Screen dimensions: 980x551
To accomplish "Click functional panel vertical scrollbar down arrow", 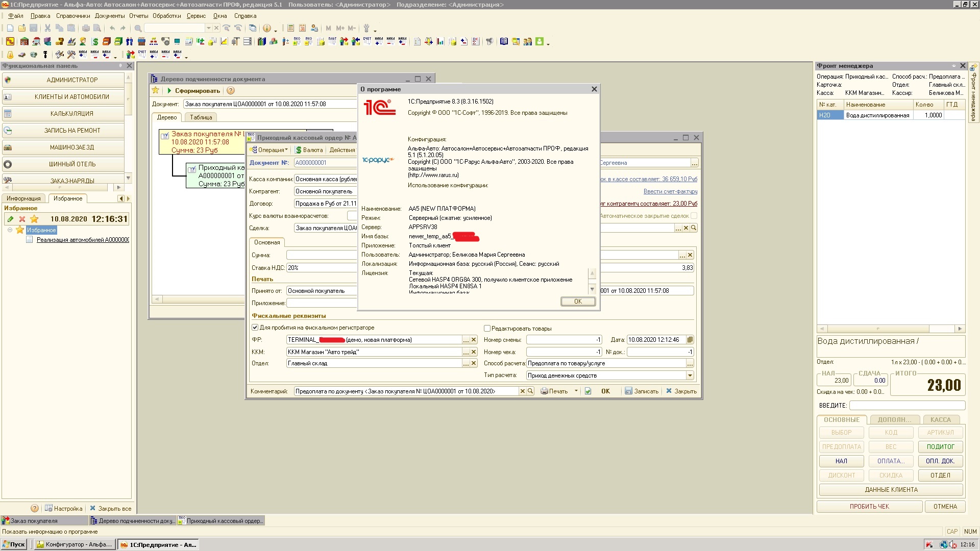I will pos(128,178).
